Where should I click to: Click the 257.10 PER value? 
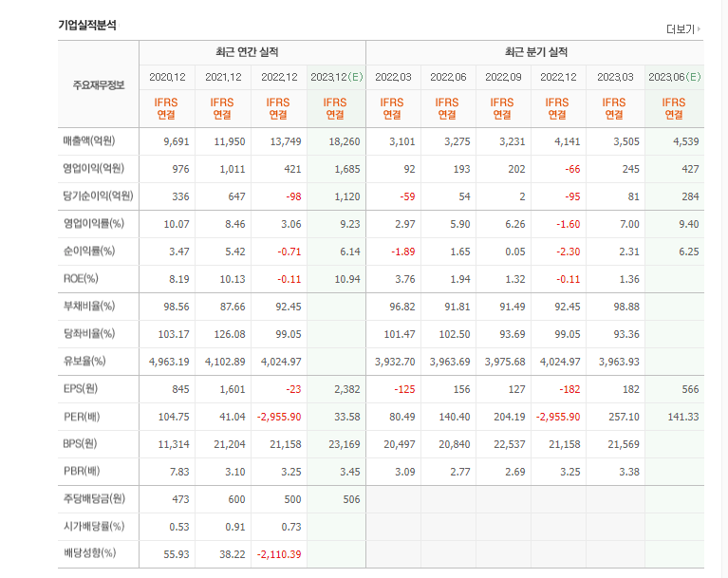[624, 417]
